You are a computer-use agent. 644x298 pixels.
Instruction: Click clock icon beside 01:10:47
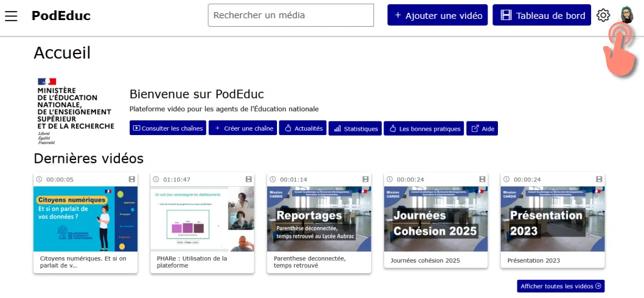tap(156, 179)
